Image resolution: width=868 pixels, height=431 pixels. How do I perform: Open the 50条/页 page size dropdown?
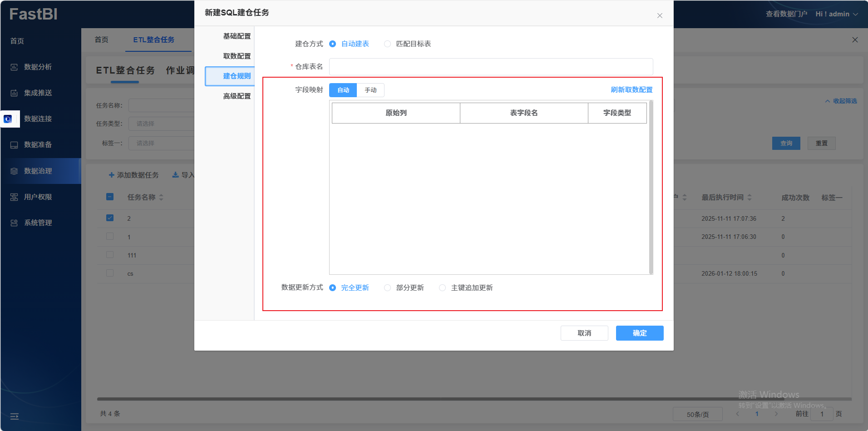tap(697, 414)
